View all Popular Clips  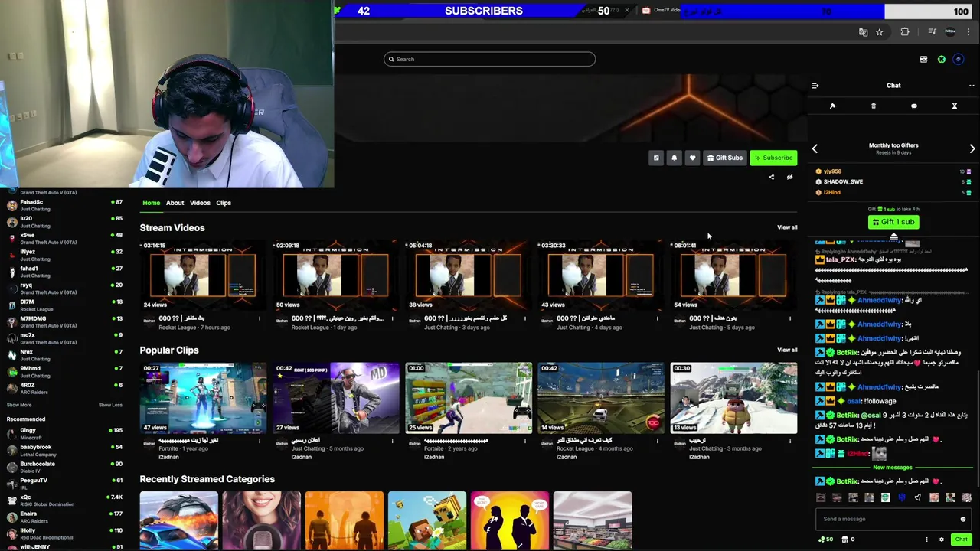click(787, 350)
